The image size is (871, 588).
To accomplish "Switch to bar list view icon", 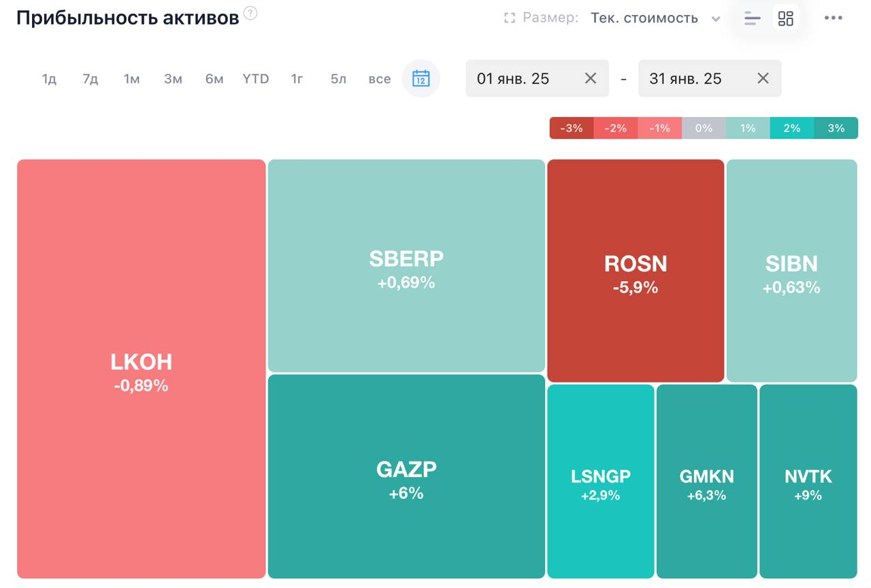I will 753,18.
